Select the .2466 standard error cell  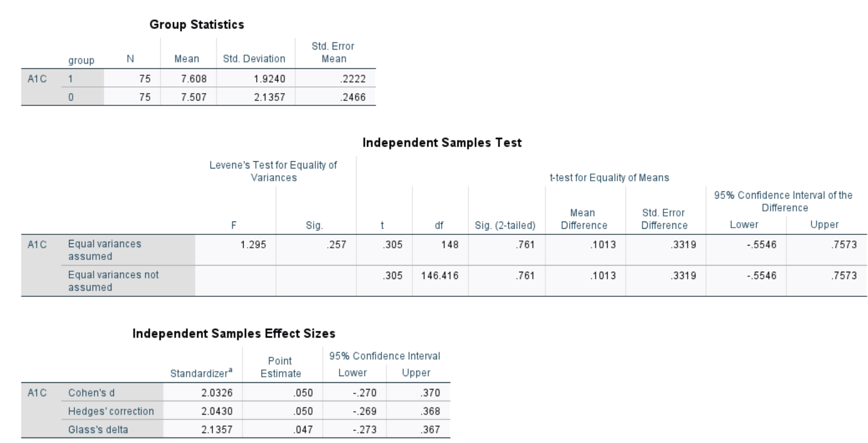point(353,97)
